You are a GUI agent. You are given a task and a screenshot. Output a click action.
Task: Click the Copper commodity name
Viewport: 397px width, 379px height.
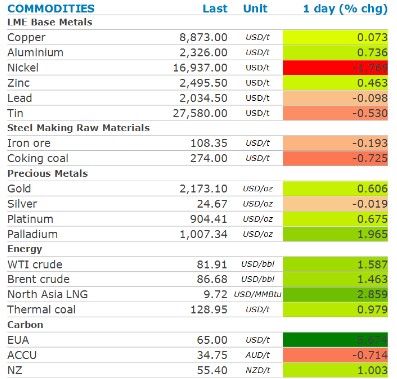(x=26, y=37)
